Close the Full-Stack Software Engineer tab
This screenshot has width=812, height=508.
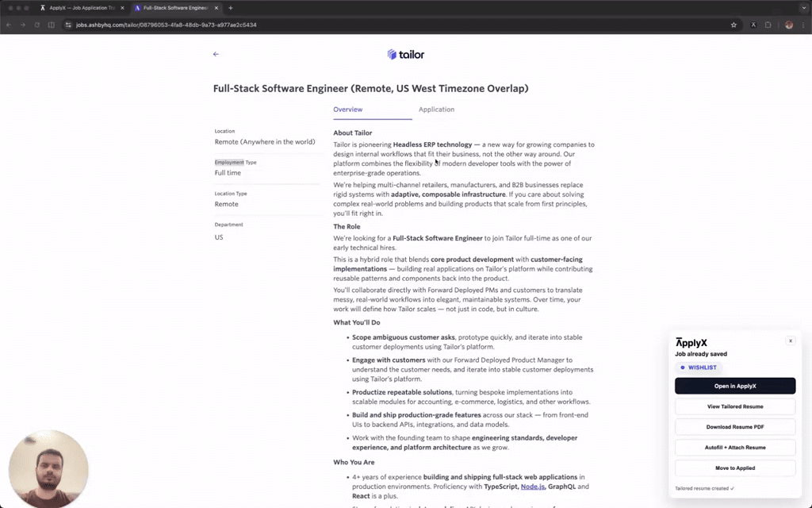216,8
